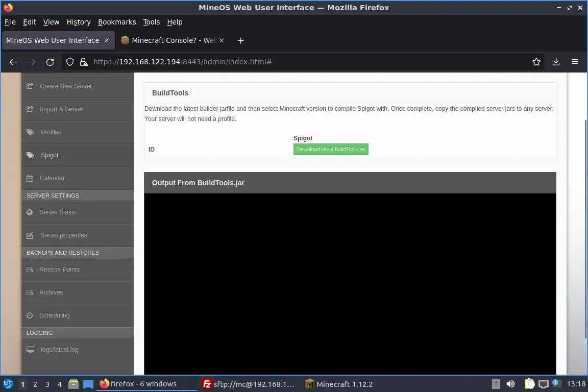Viewport: 588px width, 392px height.
Task: Open the Tools menu
Action: [x=152, y=22]
